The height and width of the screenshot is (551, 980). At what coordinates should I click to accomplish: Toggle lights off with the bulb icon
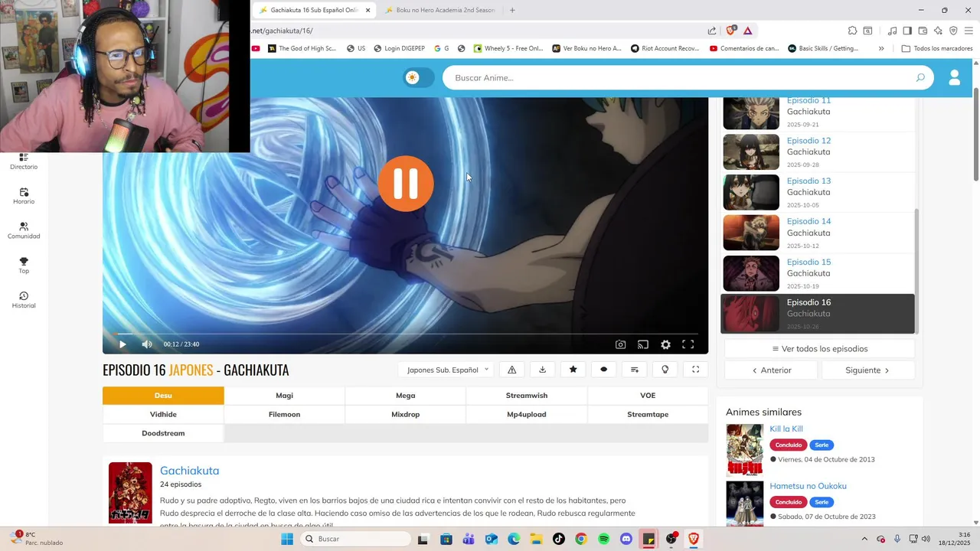coord(665,370)
